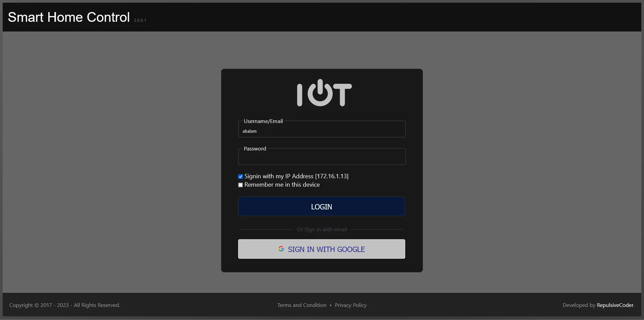The height and width of the screenshot is (320, 644).
Task: Click the Smart Home Control title
Action: tap(69, 17)
